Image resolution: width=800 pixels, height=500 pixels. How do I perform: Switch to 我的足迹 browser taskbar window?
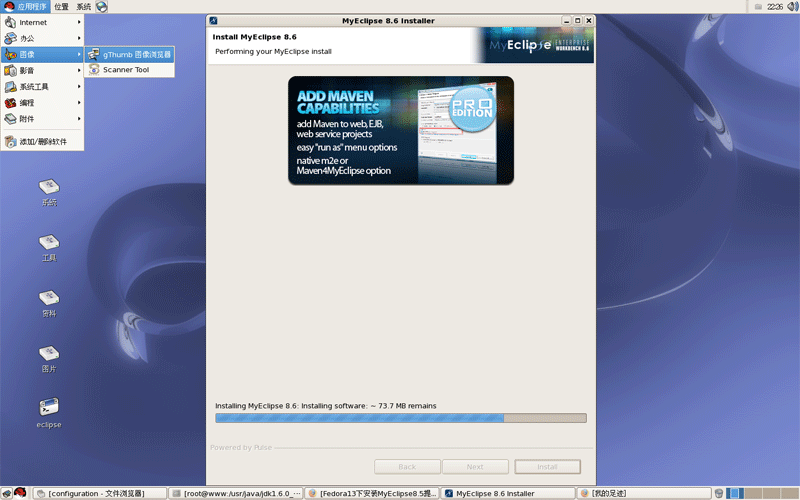click(x=645, y=493)
